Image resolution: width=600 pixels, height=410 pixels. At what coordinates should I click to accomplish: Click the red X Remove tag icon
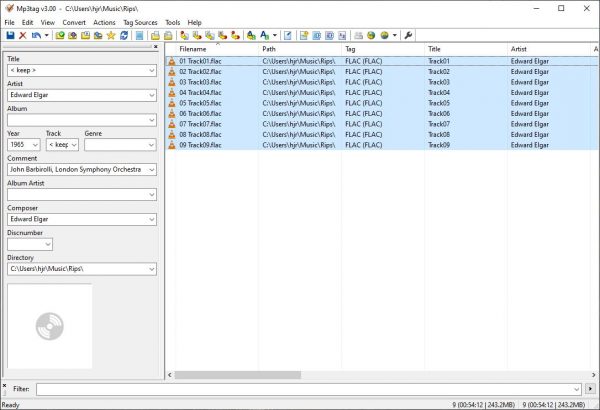[x=23, y=36]
